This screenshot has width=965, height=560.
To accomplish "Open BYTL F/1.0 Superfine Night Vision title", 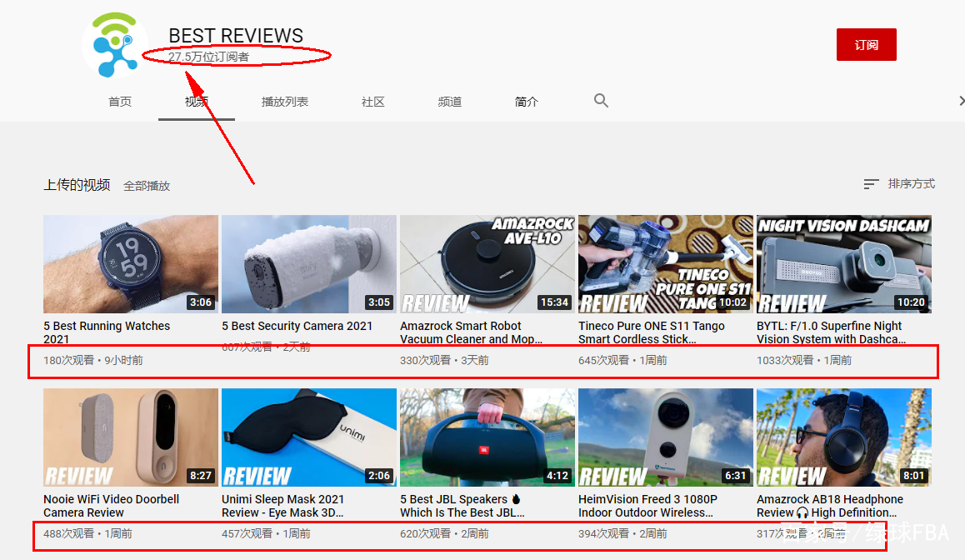I will [x=832, y=332].
